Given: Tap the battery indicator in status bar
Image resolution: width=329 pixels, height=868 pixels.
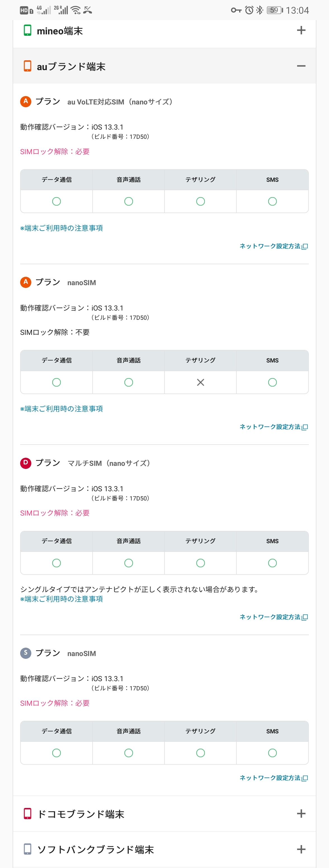Looking at the screenshot, I should (274, 10).
